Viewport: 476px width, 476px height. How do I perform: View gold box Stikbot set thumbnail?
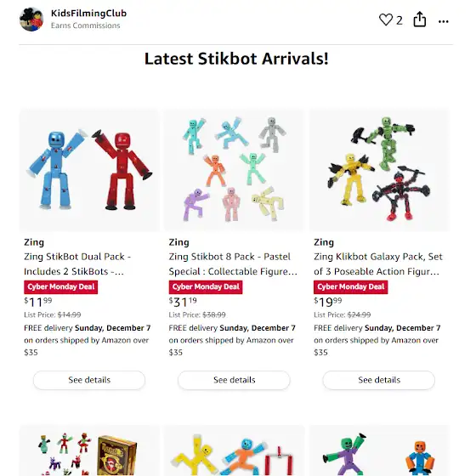tap(89, 450)
